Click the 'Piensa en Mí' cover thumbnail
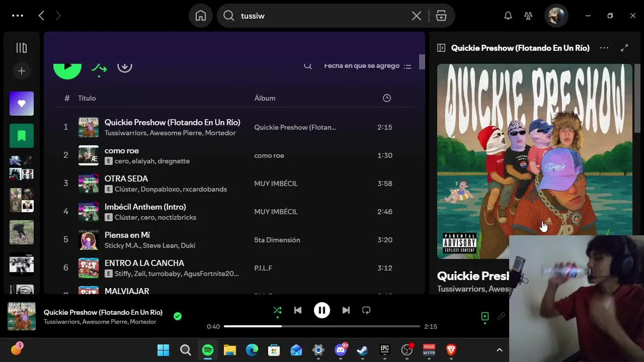The width and height of the screenshot is (644, 362). coord(89,240)
